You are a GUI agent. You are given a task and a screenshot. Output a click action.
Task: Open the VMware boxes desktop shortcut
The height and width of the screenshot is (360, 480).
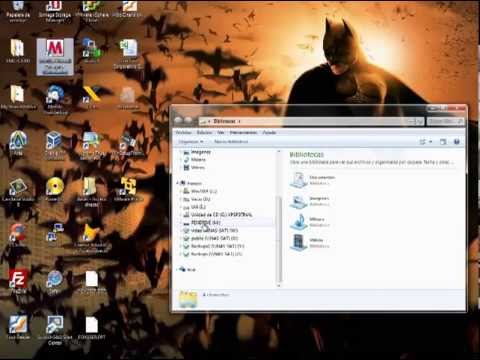(128, 189)
